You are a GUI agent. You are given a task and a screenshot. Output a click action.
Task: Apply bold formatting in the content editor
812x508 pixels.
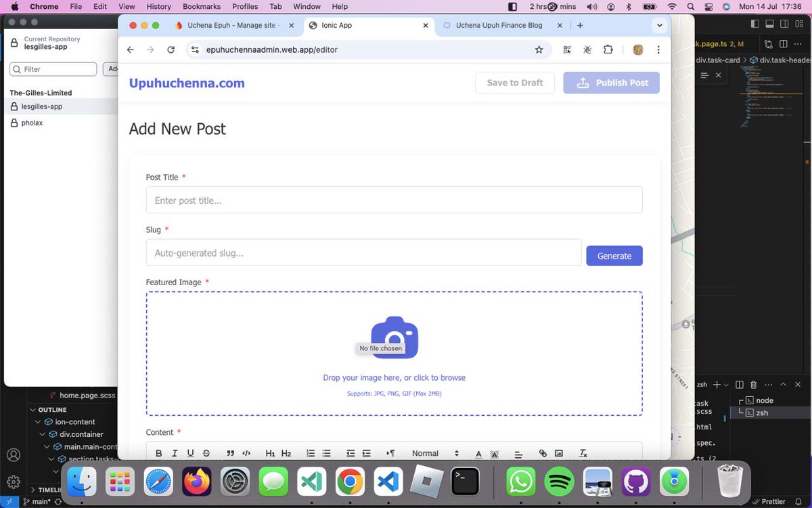[159, 453]
